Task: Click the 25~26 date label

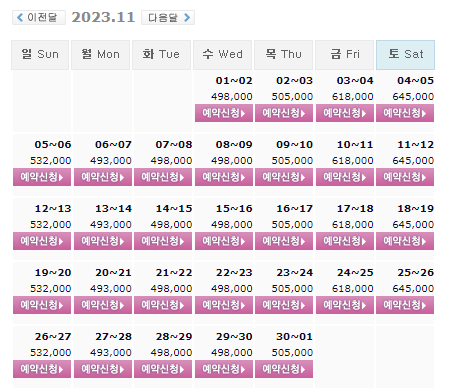Action: (x=415, y=273)
